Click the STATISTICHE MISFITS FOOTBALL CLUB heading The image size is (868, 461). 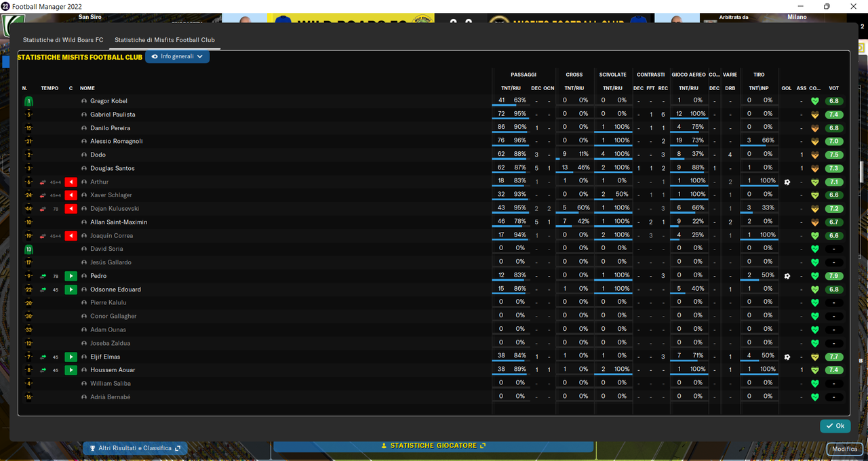(x=79, y=58)
